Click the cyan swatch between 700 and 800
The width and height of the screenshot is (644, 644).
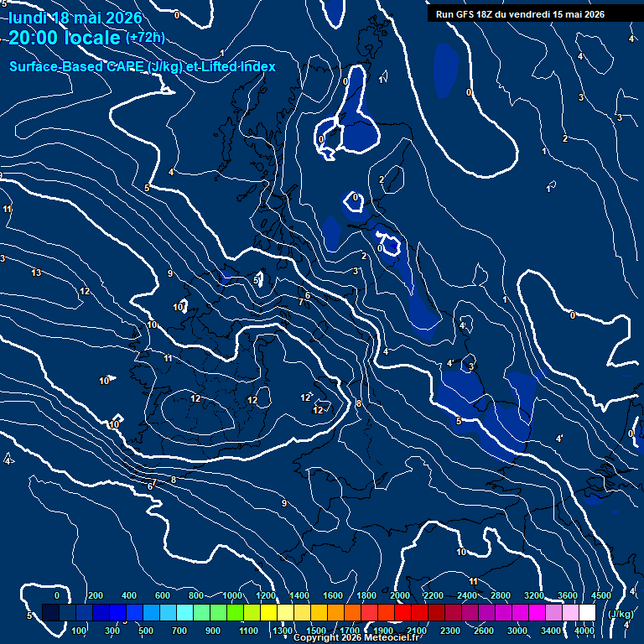click(x=184, y=612)
